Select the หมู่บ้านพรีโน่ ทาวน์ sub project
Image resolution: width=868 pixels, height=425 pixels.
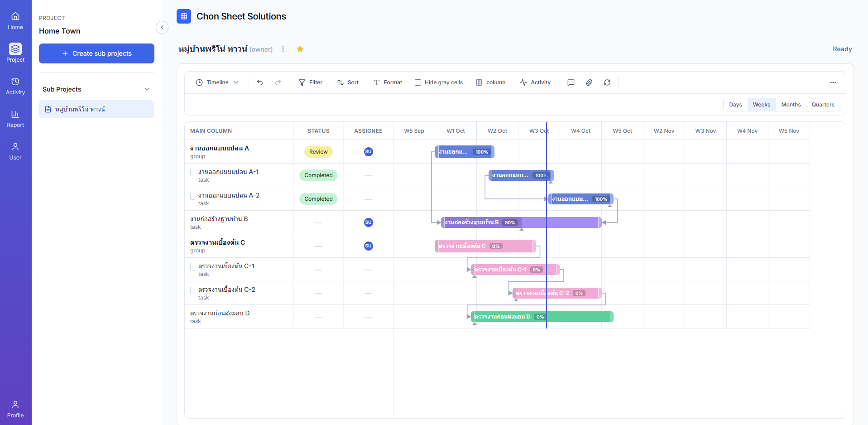point(96,109)
